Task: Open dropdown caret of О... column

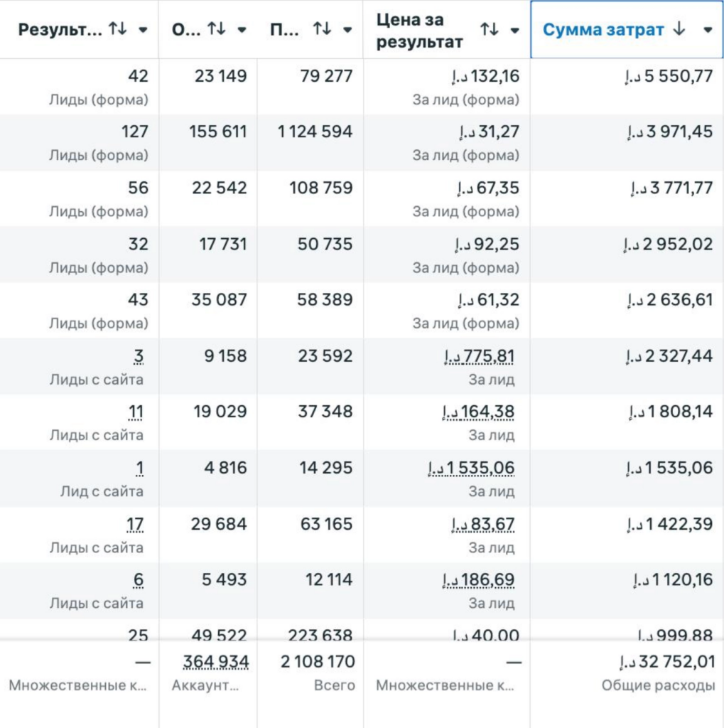Action: click(x=242, y=30)
